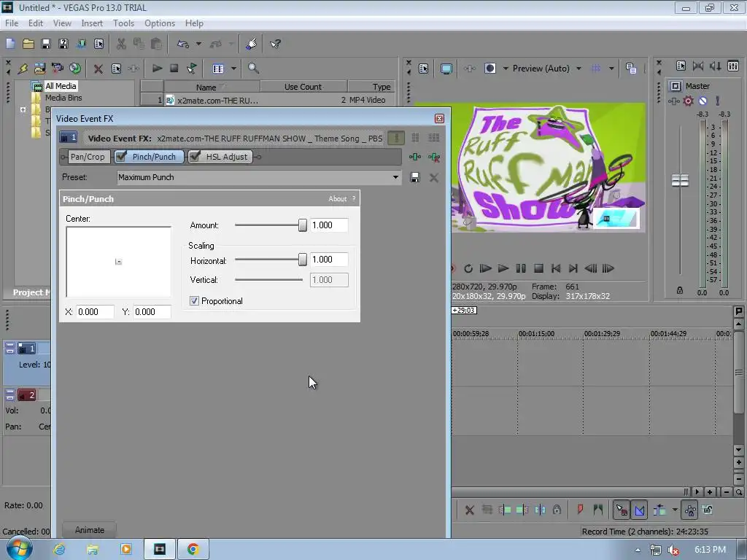The width and height of the screenshot is (747, 560).
Task: Copy Snapshot to Clipboard in preview toolbar
Action: [631, 68]
